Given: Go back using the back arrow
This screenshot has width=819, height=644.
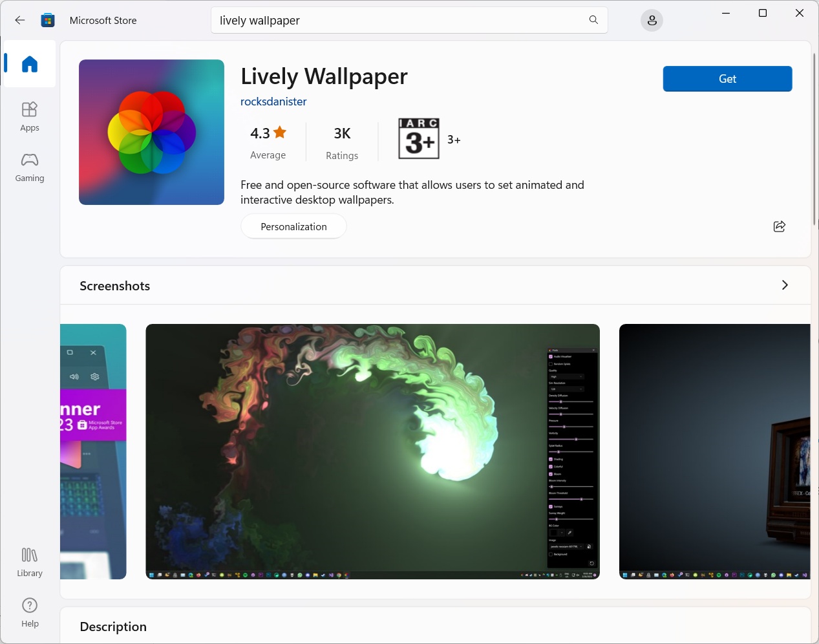Looking at the screenshot, I should coord(20,20).
